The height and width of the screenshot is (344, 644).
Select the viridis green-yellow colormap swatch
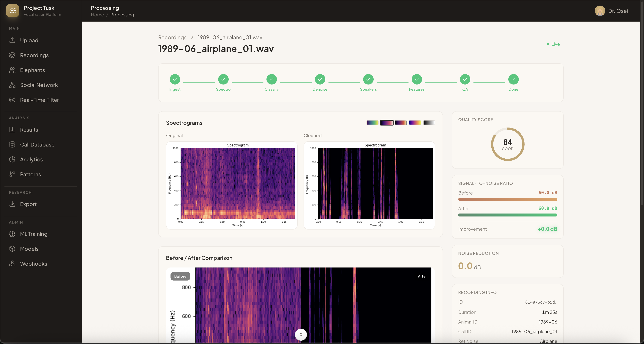point(372,123)
